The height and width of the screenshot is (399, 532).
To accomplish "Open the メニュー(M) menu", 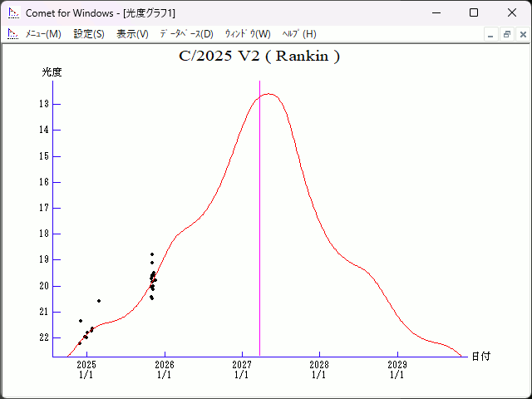I will (x=42, y=34).
